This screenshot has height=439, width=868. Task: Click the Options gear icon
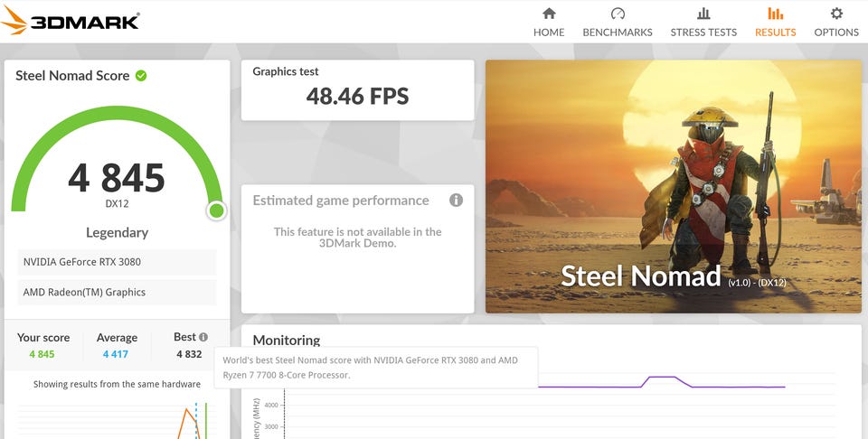[836, 14]
